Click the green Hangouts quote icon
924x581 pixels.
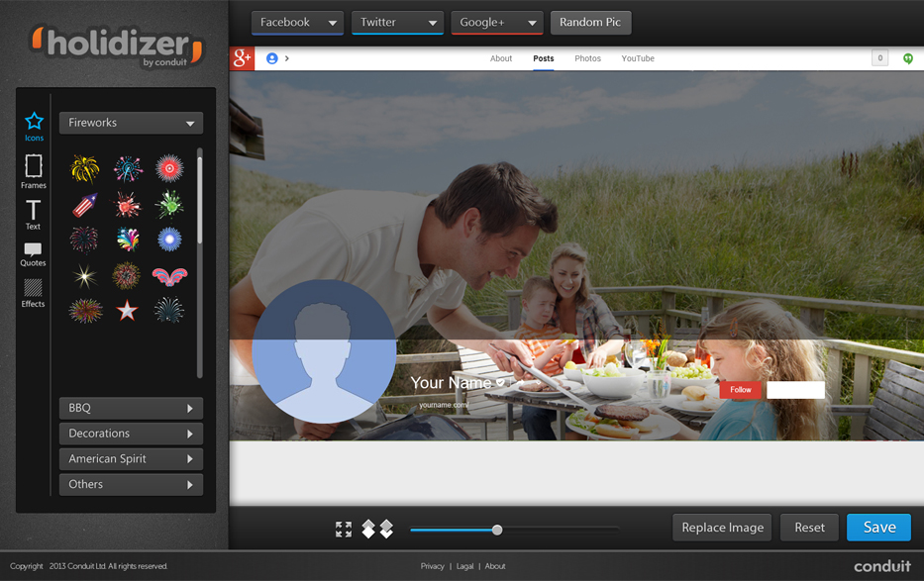pos(908,58)
